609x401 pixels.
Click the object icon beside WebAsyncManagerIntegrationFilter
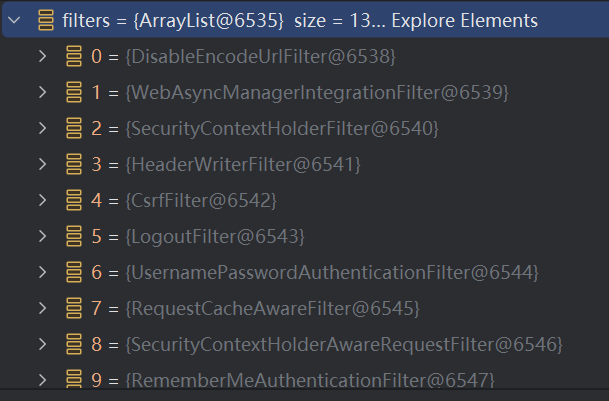pyautogui.click(x=73, y=92)
